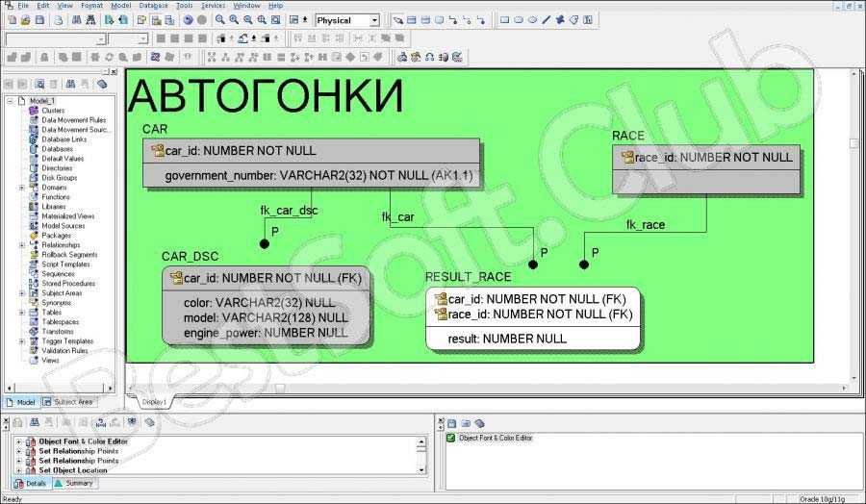This screenshot has width=866, height=504.
Task: Open the Database menu
Action: (154, 6)
